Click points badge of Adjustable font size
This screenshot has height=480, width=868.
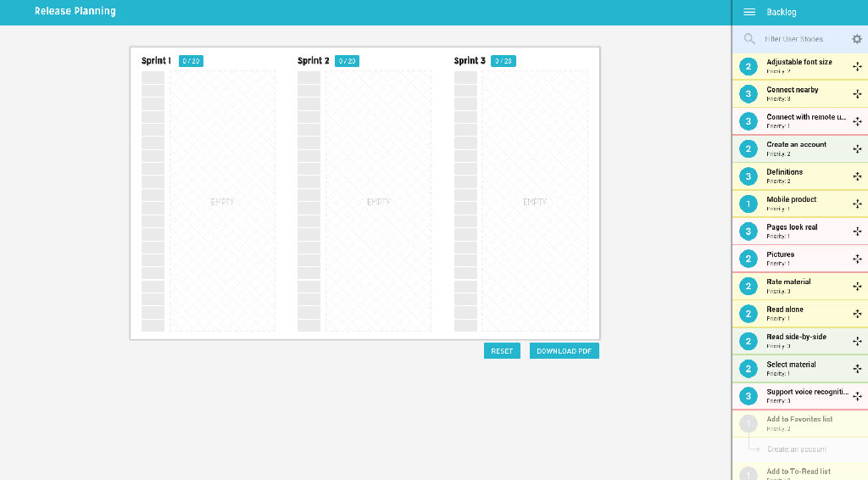pyautogui.click(x=748, y=66)
